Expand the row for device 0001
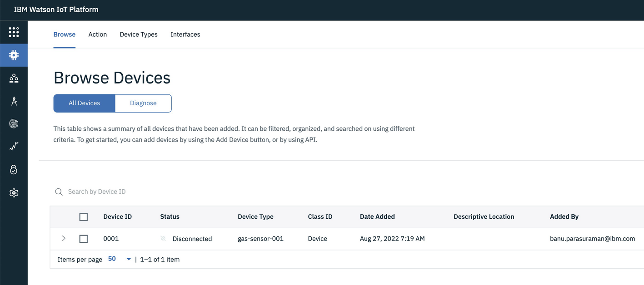The width and height of the screenshot is (644, 285). click(x=64, y=239)
